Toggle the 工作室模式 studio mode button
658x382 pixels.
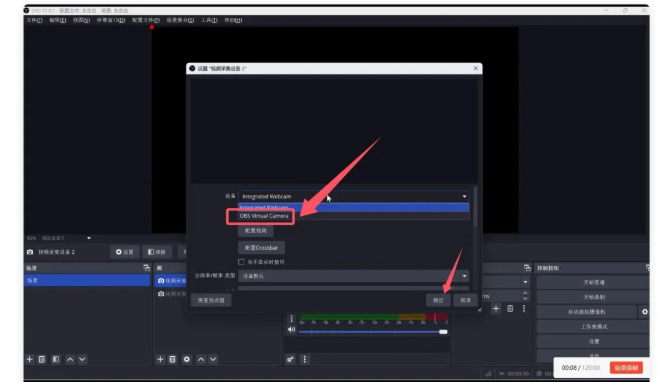point(594,326)
